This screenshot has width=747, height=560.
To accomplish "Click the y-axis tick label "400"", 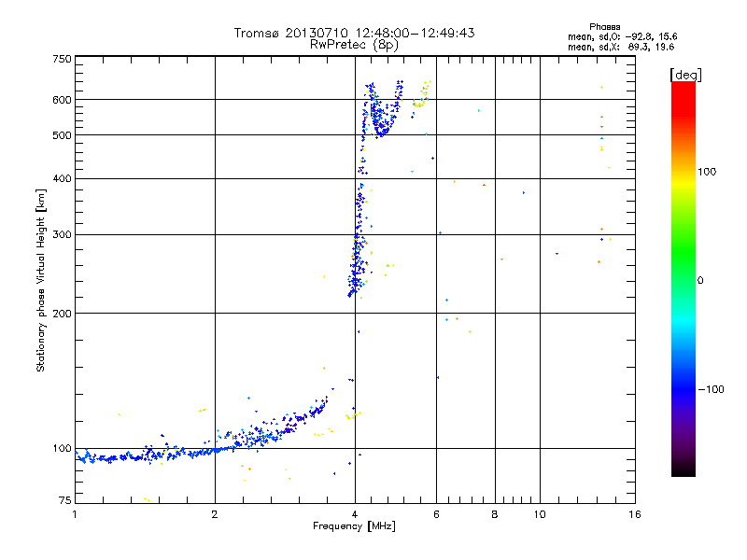I will point(62,179).
